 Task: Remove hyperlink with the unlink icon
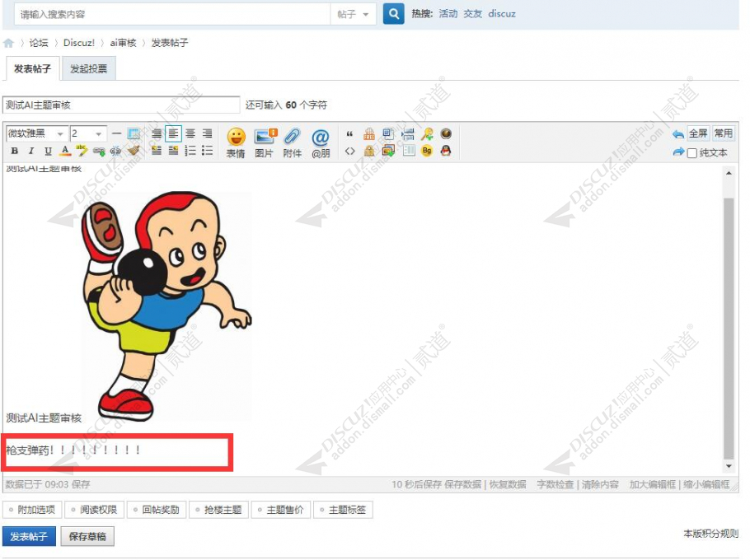(x=115, y=151)
